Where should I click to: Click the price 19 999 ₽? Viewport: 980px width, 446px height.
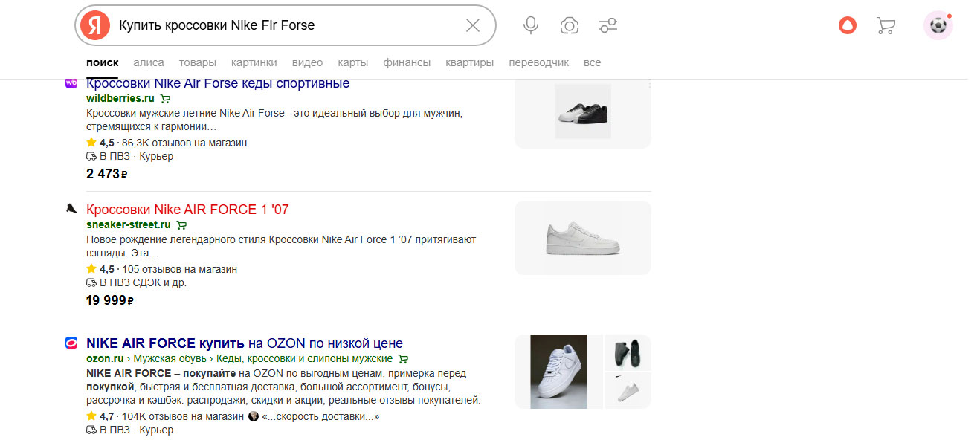(110, 300)
